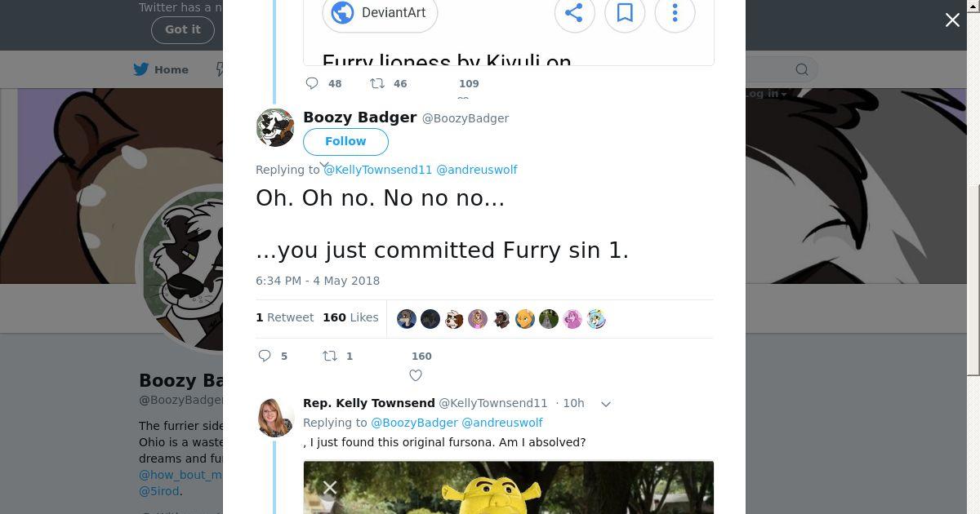980x514 pixels.
Task: Click retweet icon showing 46 retweets
Action: [377, 83]
